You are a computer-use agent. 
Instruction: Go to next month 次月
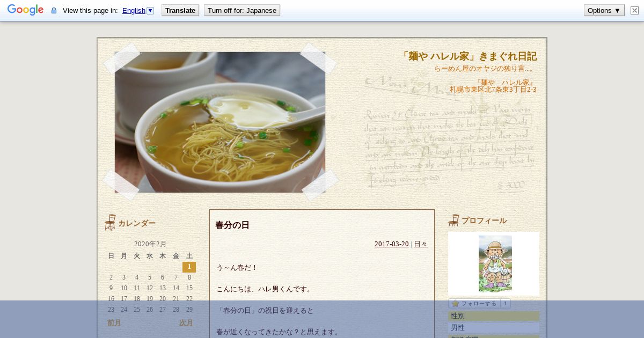(x=186, y=323)
